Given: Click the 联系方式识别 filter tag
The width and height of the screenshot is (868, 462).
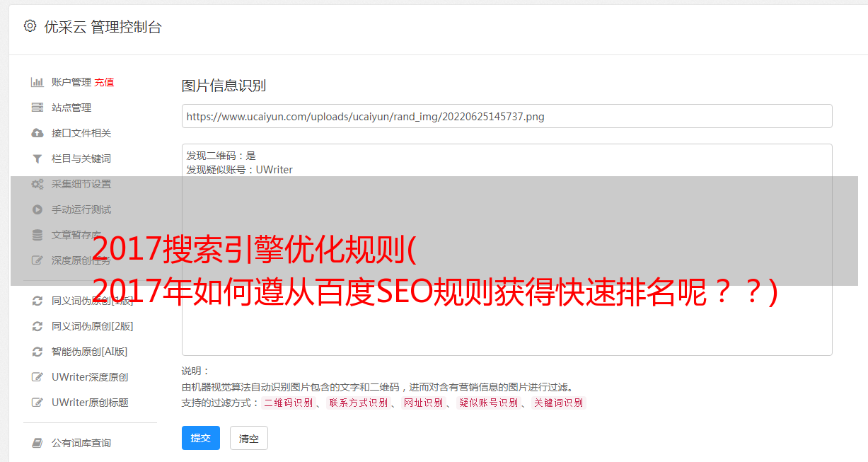Looking at the screenshot, I should point(358,403).
